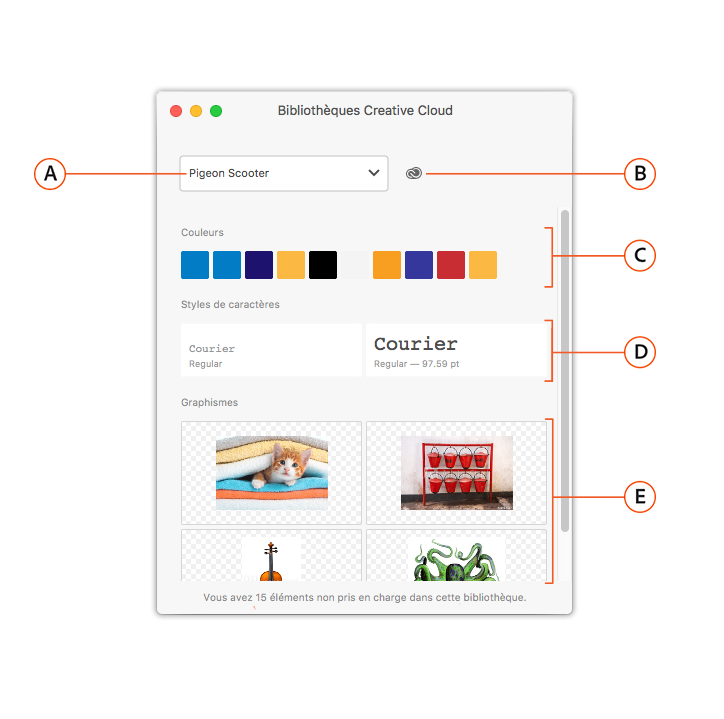The height and width of the screenshot is (719, 724).
Task: Close the Bibliothèques Creative Cloud window
Action: pyautogui.click(x=176, y=111)
